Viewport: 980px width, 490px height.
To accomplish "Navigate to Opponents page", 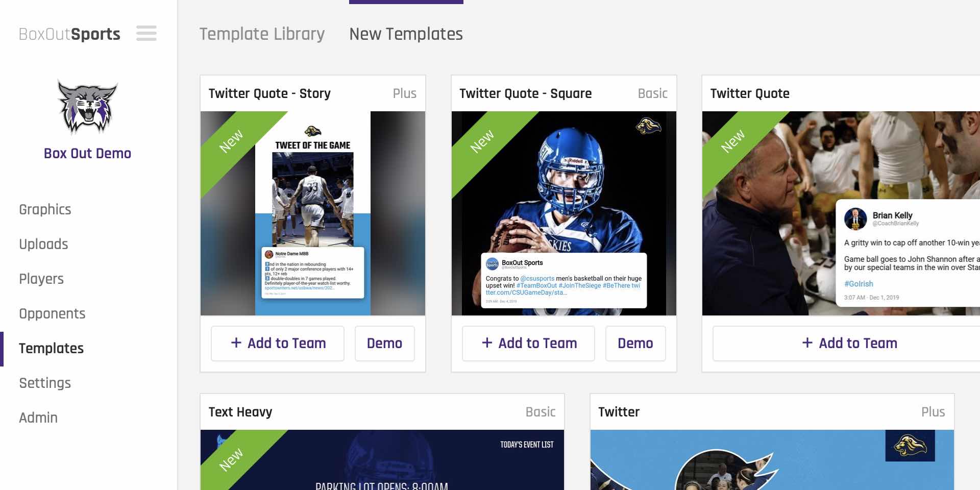I will coord(52,314).
